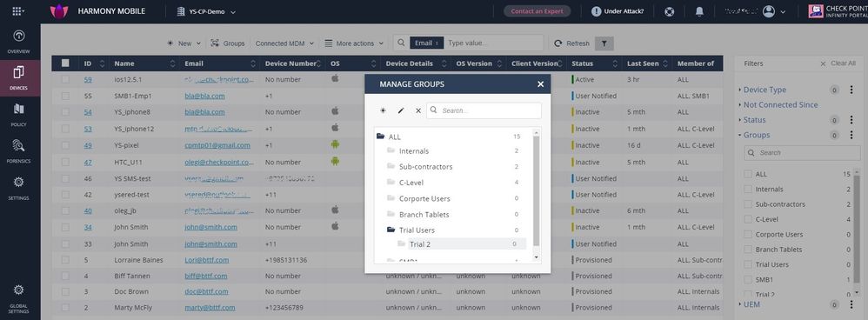Click the YS-CP-Demo building icon

coord(180,11)
